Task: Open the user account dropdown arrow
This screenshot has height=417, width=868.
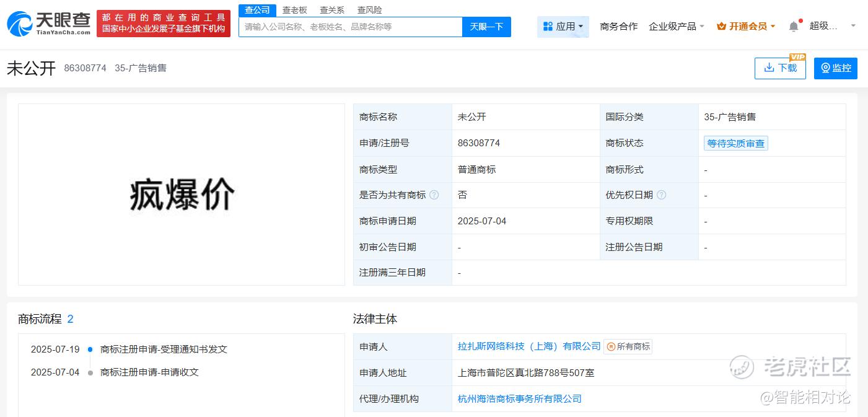Action: point(853,26)
